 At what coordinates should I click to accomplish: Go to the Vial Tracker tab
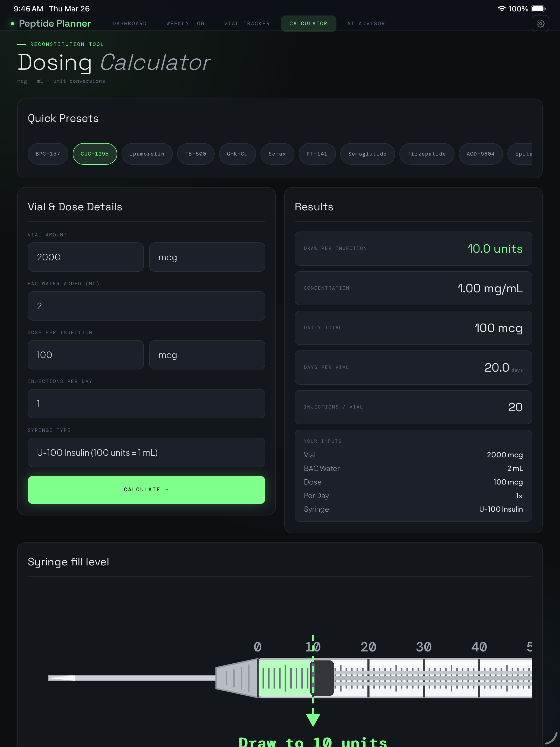coord(247,24)
